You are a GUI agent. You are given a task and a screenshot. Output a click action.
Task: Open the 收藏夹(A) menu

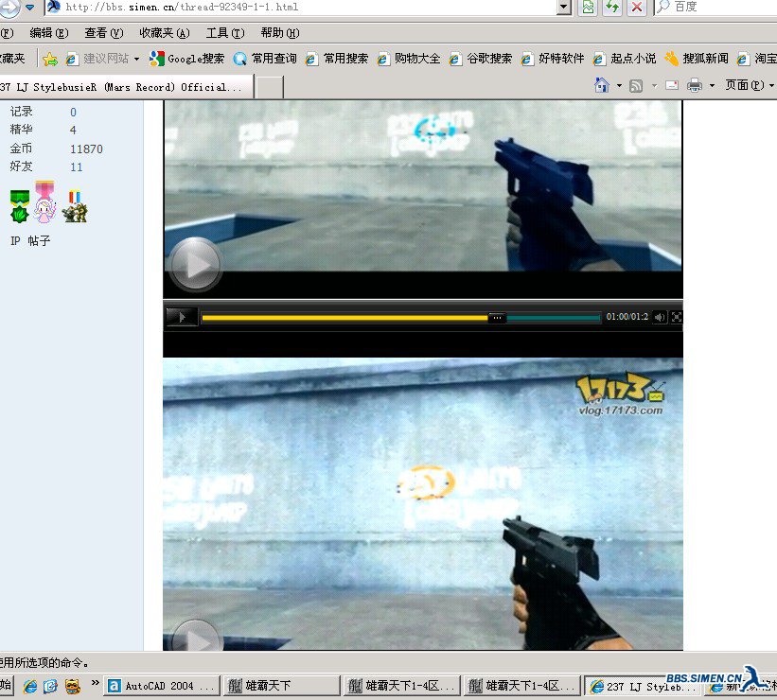pos(164,33)
